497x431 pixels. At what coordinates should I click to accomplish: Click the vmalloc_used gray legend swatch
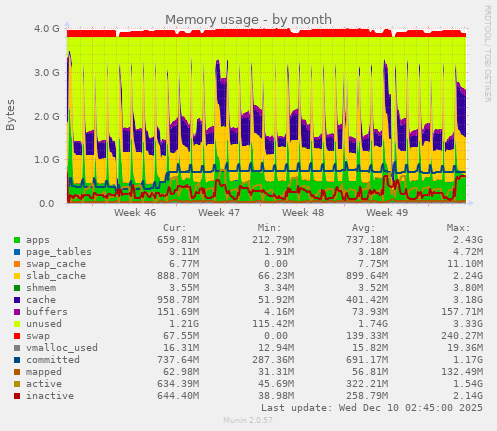tap(17, 348)
